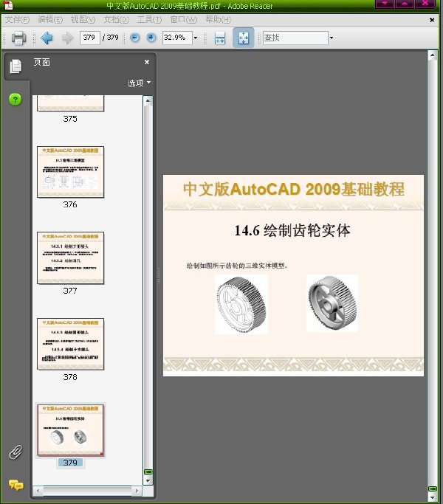This screenshot has width=443, height=504.
Task: Select page 378 thumbnail
Action: tap(70, 344)
